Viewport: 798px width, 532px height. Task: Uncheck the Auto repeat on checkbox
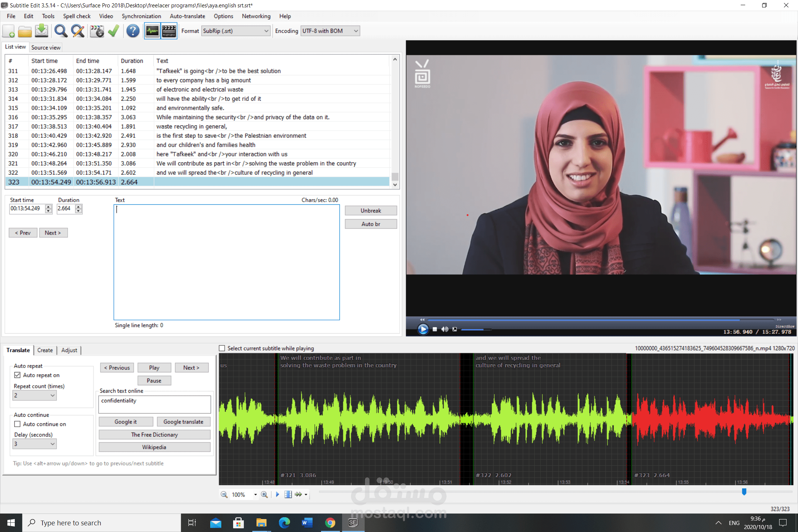point(17,375)
